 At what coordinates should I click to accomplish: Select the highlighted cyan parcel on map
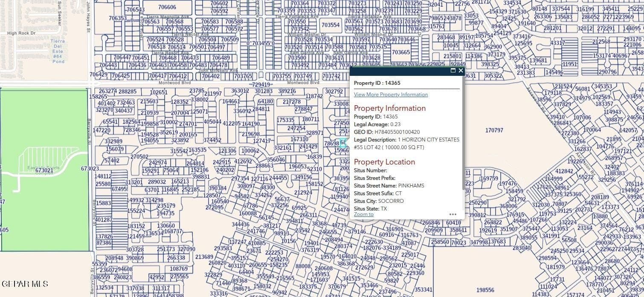click(x=342, y=143)
